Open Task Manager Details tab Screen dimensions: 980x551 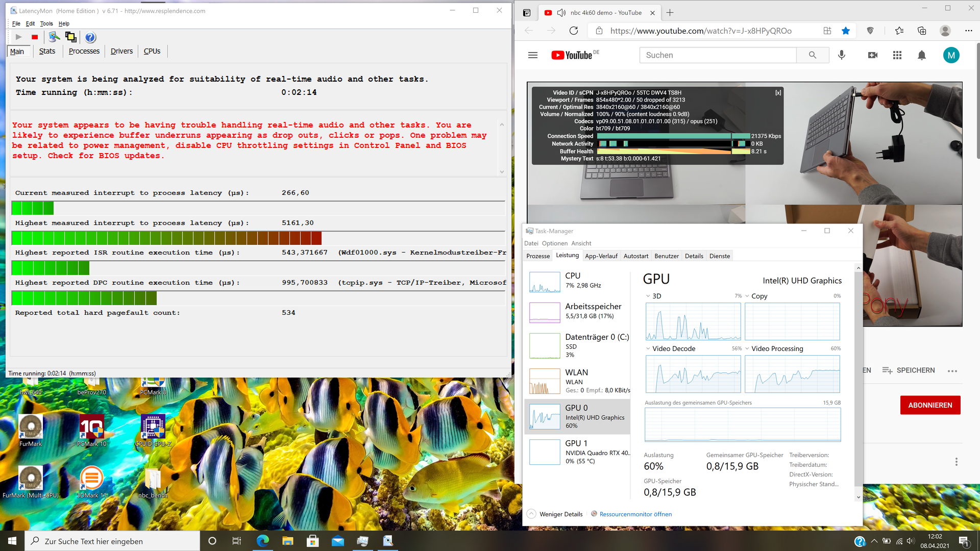pyautogui.click(x=694, y=256)
